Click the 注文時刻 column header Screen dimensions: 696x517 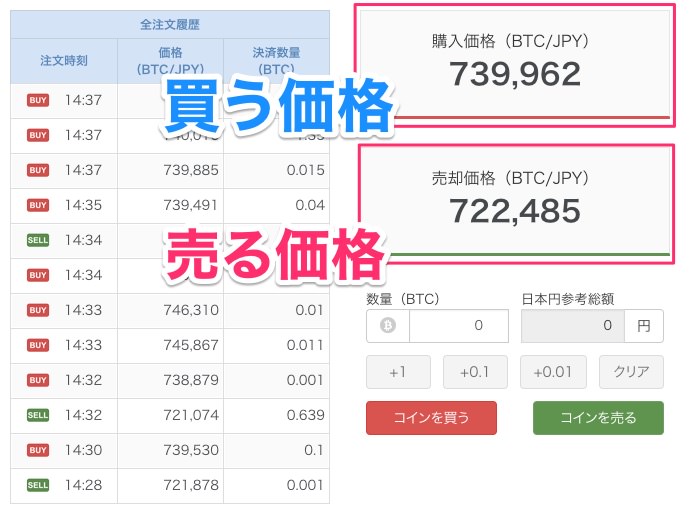pos(64,60)
